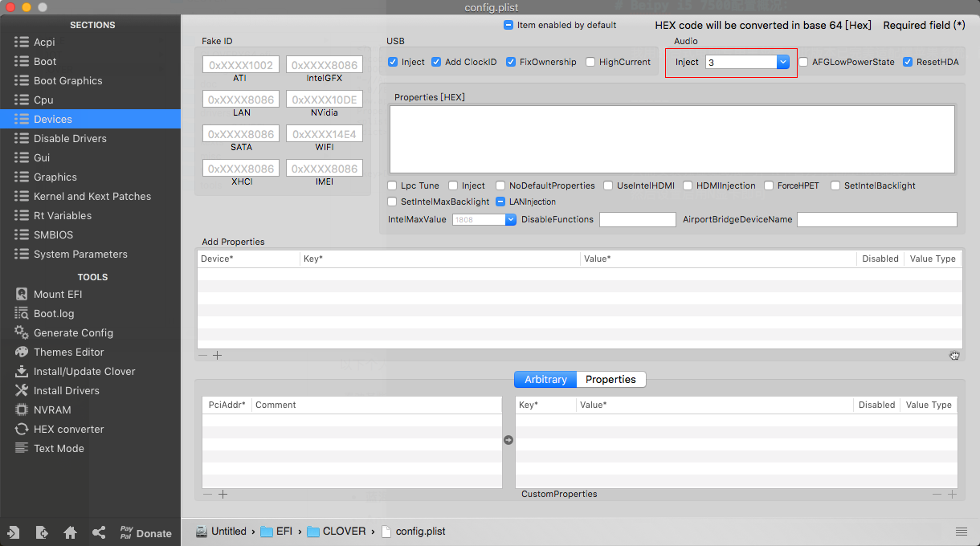980x546 pixels.
Task: Add a PciAddr entry with plus button
Action: (223, 495)
